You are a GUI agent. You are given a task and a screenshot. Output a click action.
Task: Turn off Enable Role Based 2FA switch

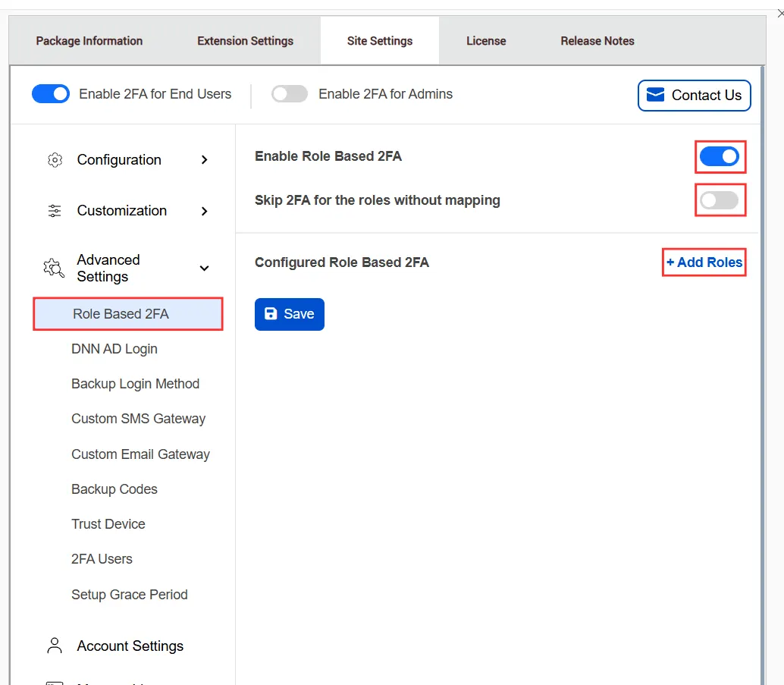719,156
